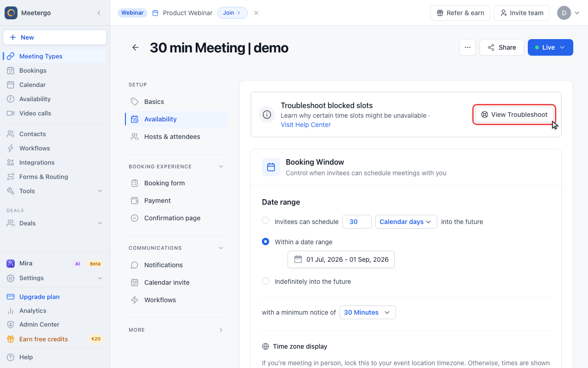Open Notifications tab
Viewport: 588px width, 368px height.
click(176, 265)
